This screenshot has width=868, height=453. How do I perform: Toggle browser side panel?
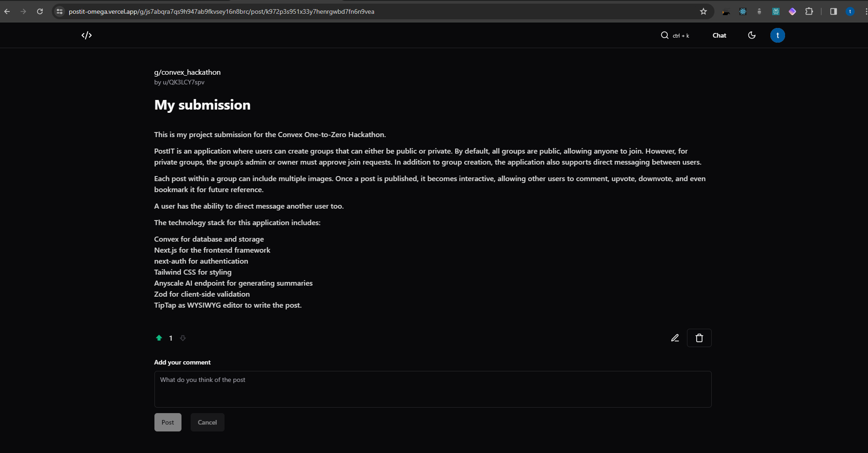coord(834,11)
